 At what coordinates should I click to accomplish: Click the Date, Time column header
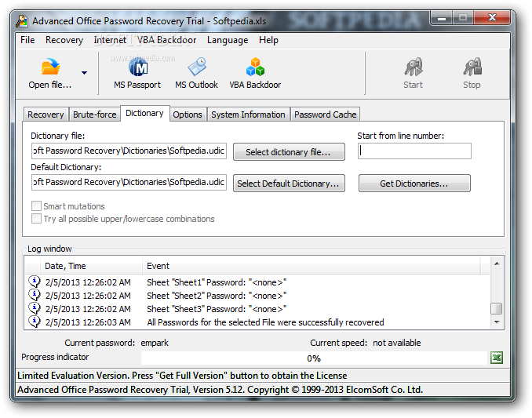click(x=91, y=266)
